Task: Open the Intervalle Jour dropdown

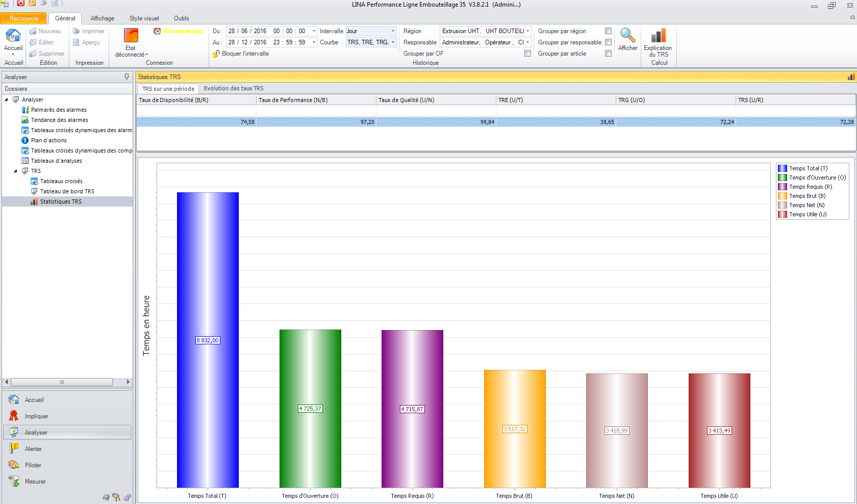Action: click(x=393, y=31)
